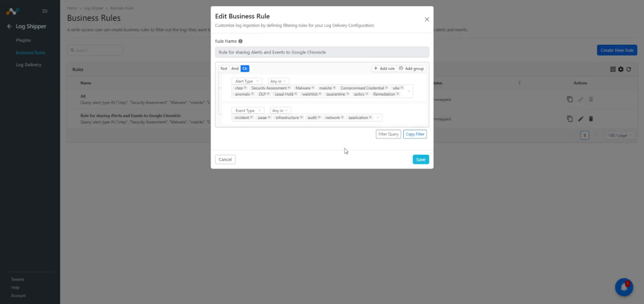This screenshot has height=304, width=644.
Task: Click the Add group button
Action: [411, 69]
